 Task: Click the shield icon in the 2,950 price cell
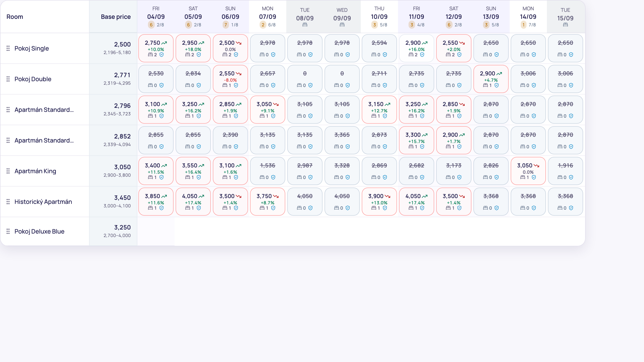click(x=199, y=55)
